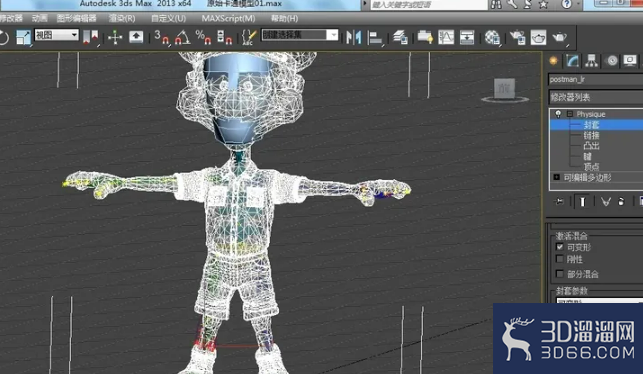Toggle keyboard shortcut override icon
This screenshot has width=643, height=374.
pyautogui.click(x=136, y=37)
